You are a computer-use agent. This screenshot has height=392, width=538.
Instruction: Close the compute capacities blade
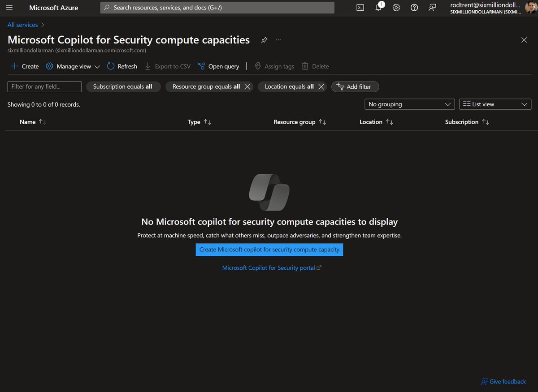524,40
